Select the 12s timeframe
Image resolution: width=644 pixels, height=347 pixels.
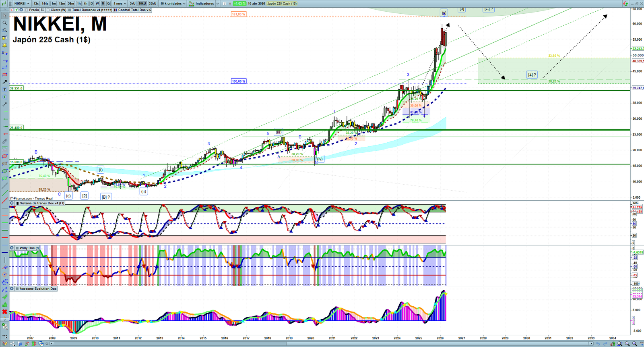pos(36,4)
